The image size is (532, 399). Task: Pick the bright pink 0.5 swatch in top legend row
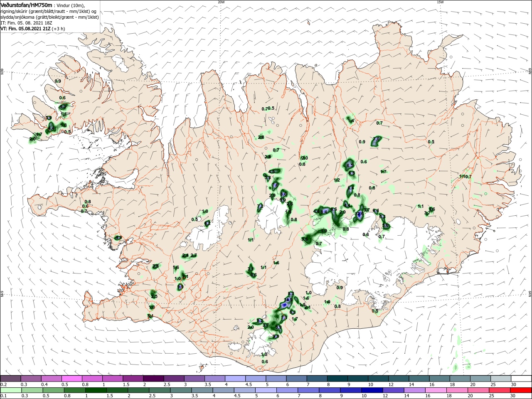pos(71,378)
